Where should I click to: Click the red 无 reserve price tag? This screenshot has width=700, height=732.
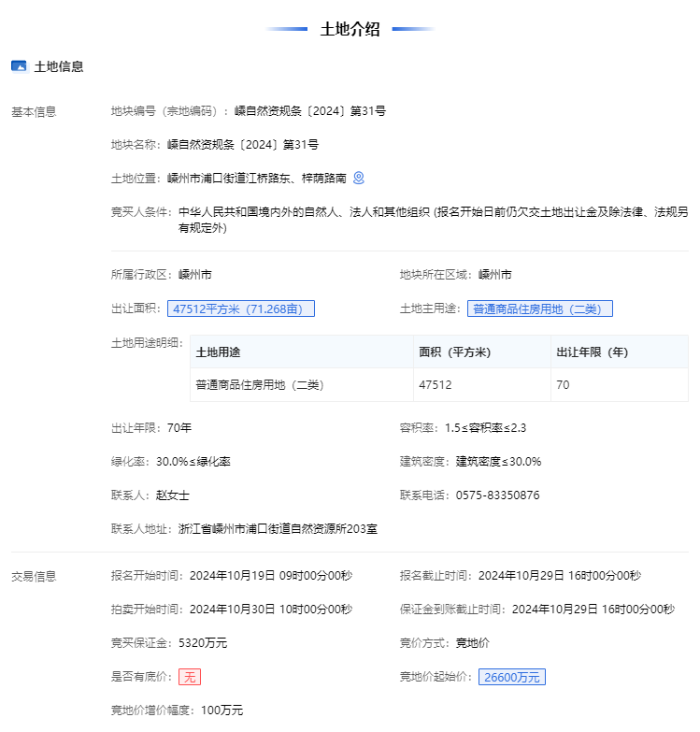pos(190,677)
